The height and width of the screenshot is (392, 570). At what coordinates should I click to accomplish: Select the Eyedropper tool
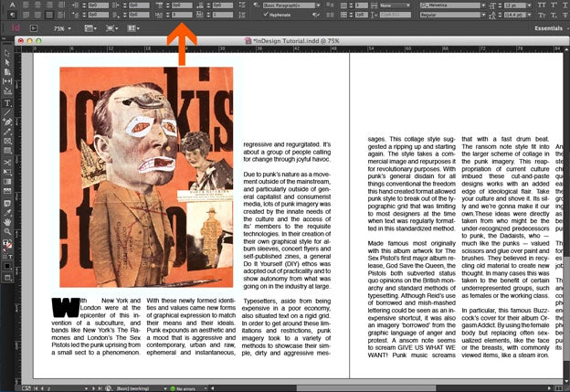point(7,212)
